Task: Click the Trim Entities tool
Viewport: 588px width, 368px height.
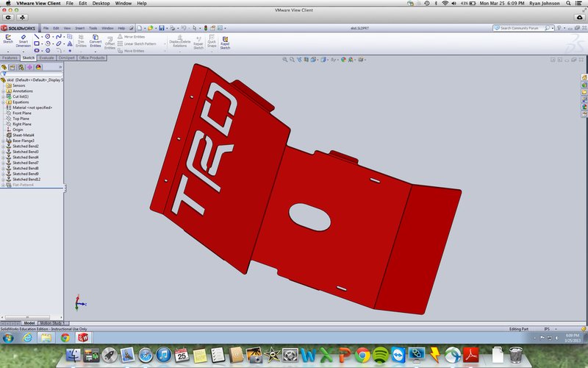Action: tap(81, 41)
